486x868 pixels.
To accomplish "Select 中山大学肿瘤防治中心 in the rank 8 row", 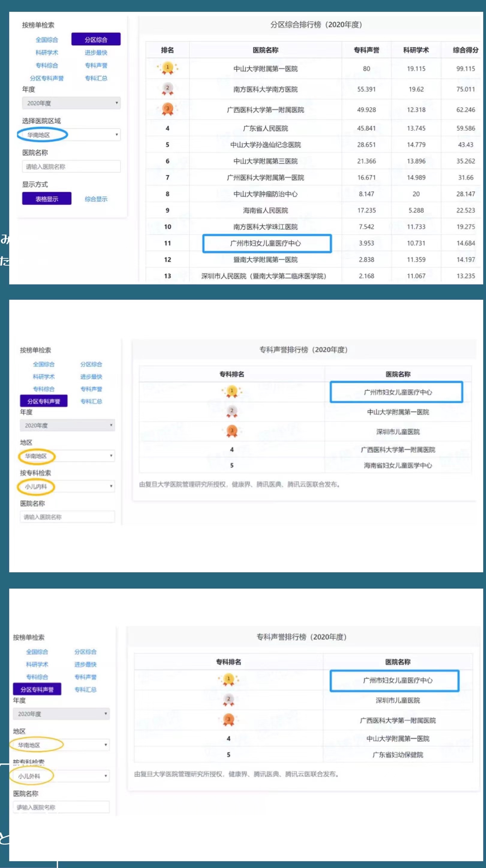I will coord(266,194).
